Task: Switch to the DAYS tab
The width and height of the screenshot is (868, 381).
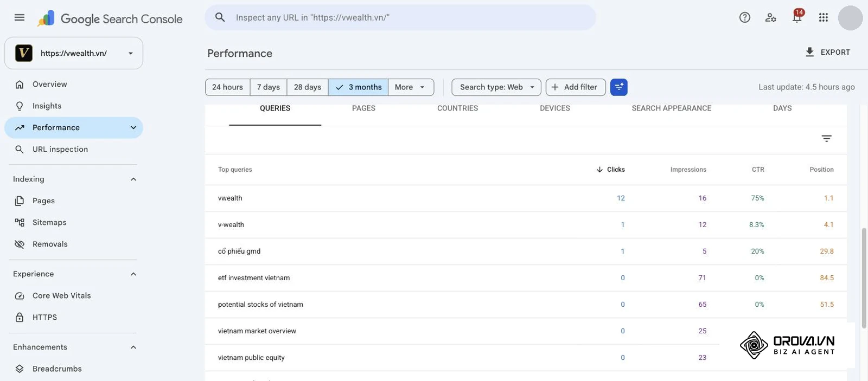Action: coord(782,108)
